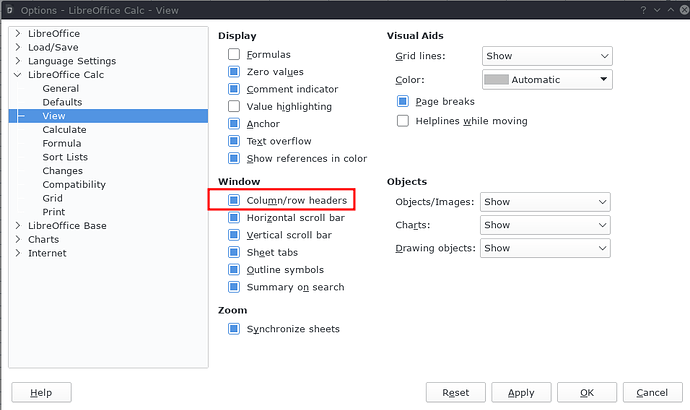This screenshot has width=690, height=410.
Task: Select the Compatibility tree item
Action: tap(74, 184)
